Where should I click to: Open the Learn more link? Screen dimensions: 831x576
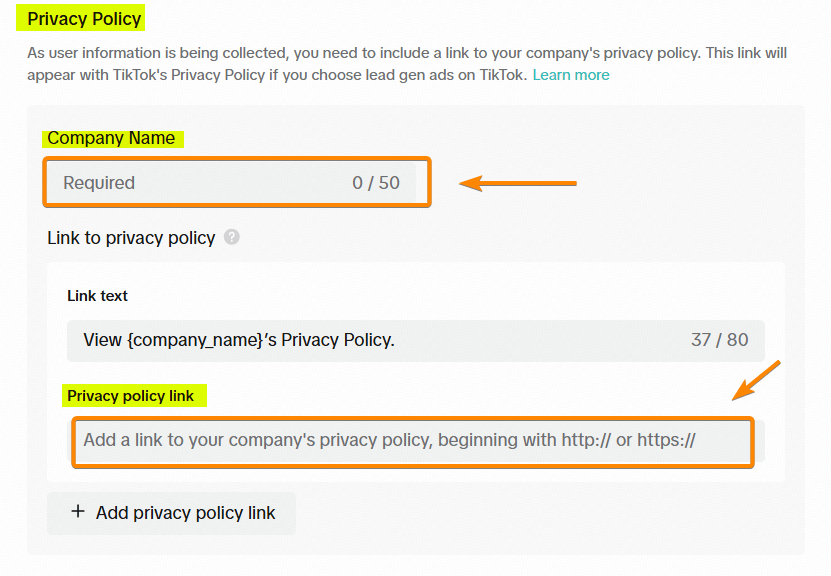tap(571, 74)
